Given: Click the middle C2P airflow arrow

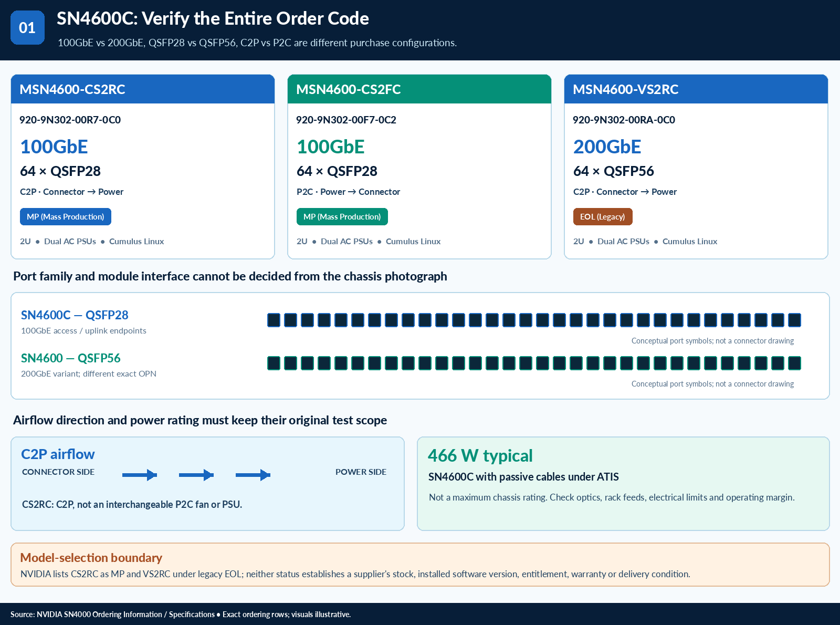Looking at the screenshot, I should pos(196,475).
